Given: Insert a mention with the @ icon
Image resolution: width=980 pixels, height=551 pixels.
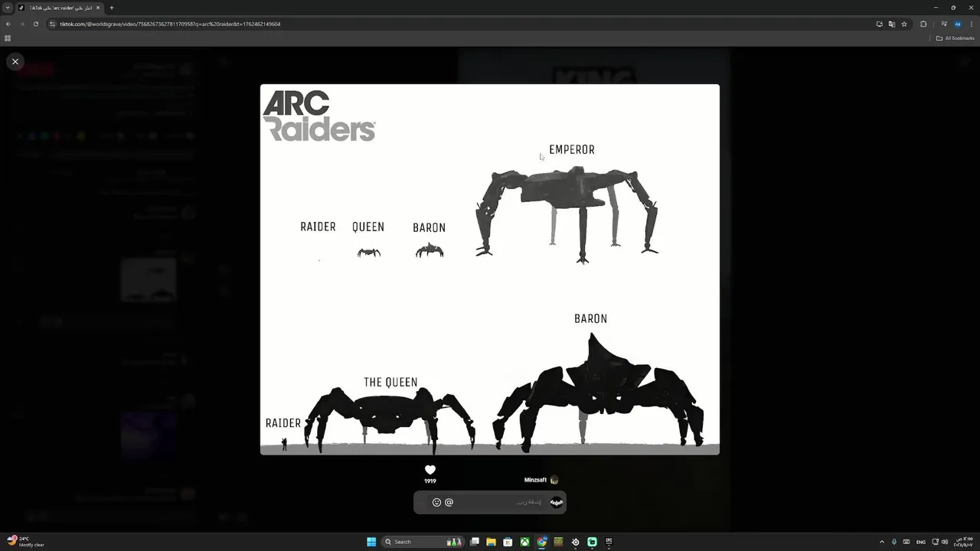Looking at the screenshot, I should tap(449, 502).
